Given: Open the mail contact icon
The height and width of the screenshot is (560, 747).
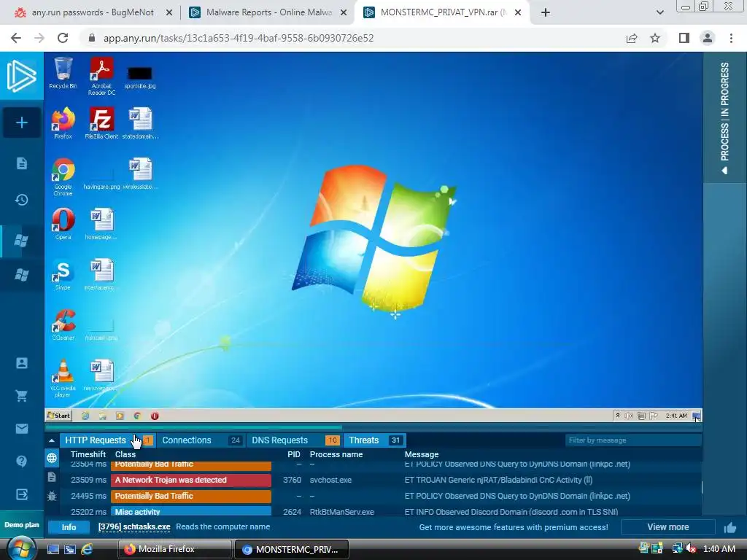Looking at the screenshot, I should pos(21,429).
